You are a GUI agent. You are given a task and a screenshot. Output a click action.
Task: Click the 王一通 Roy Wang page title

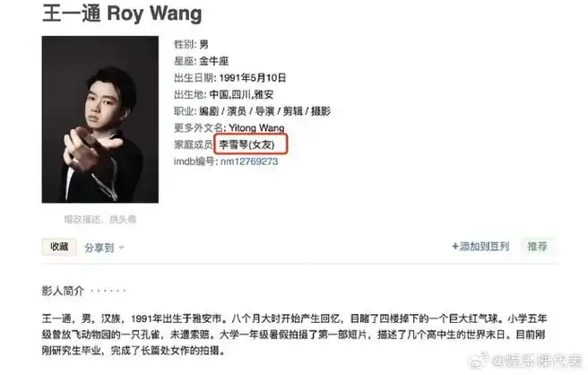tap(122, 13)
